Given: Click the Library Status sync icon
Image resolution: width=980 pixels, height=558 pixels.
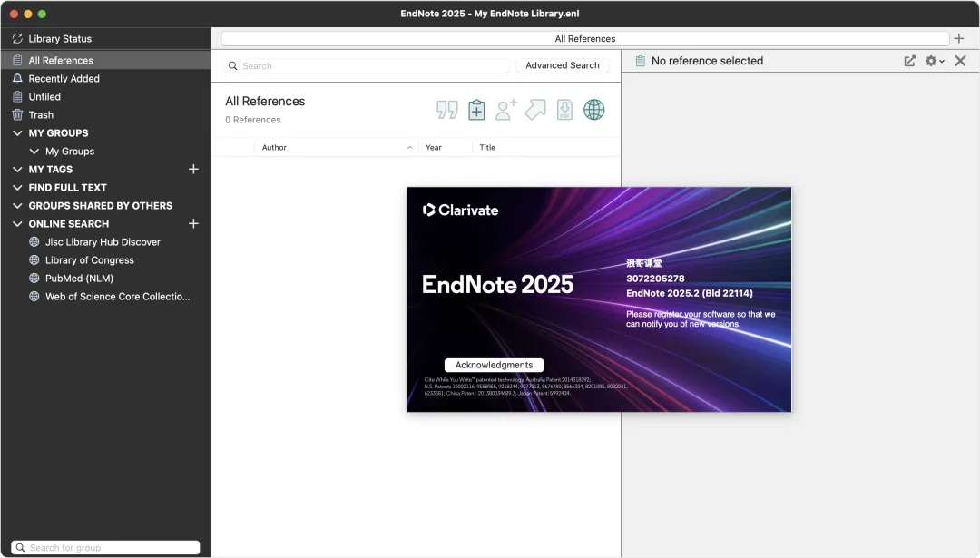Looking at the screenshot, I should (x=17, y=39).
